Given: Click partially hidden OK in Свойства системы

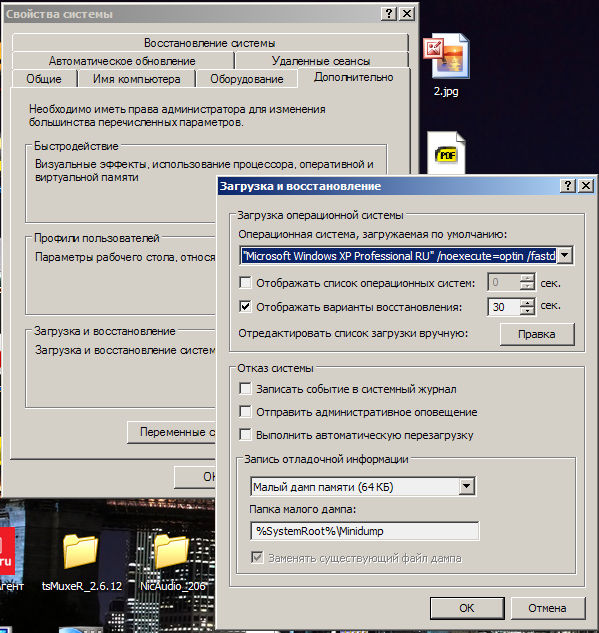Looking at the screenshot, I should 196,477.
